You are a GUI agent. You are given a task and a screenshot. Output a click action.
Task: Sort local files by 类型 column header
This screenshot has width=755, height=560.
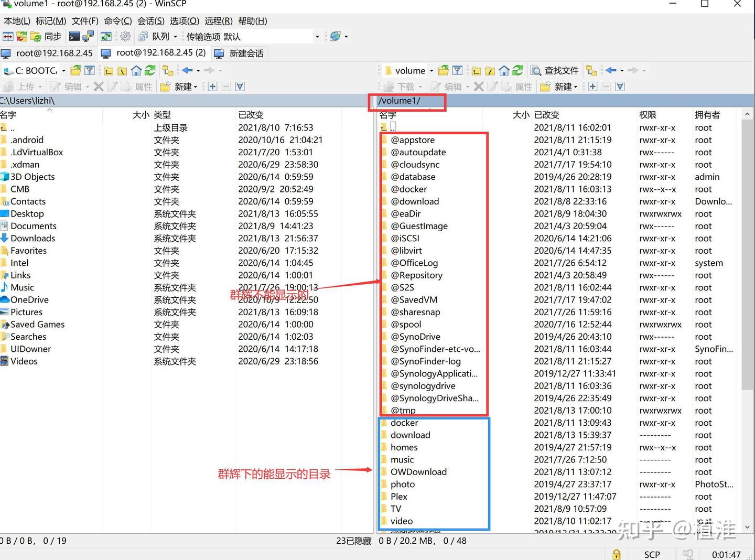click(x=193, y=115)
